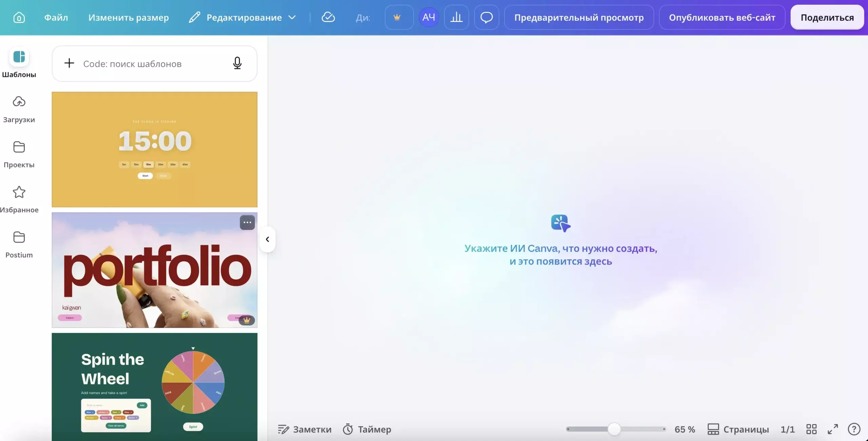Open the Загрузки sidebar tab
868x441 pixels.
(x=19, y=109)
